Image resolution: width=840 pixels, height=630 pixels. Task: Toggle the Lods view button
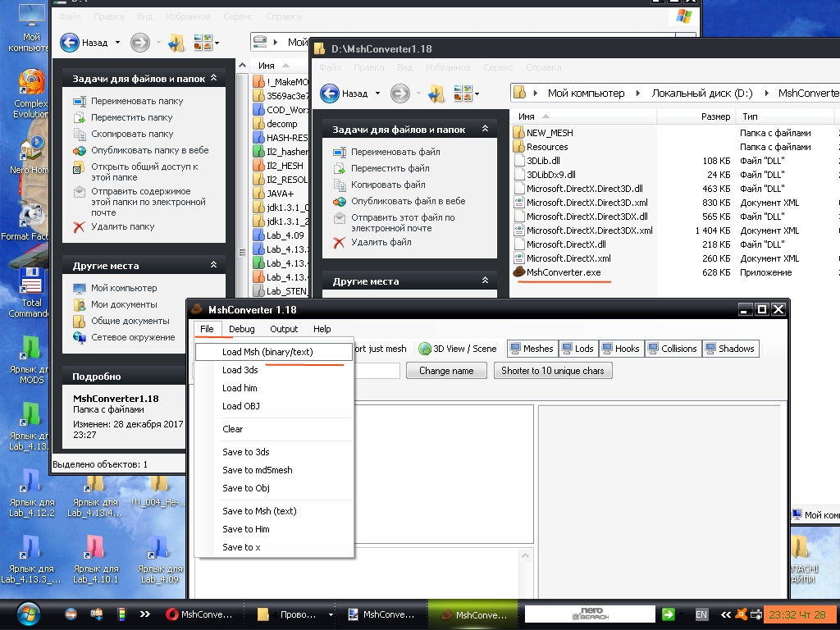pos(577,349)
